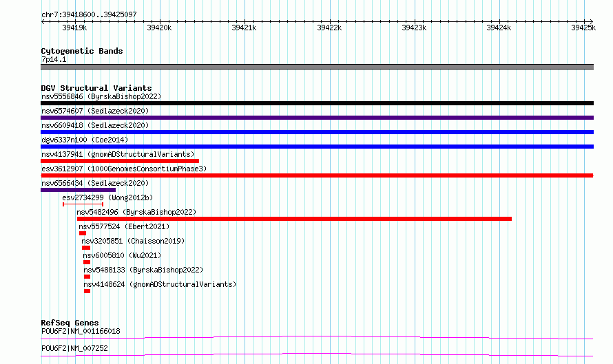Click the 39425k ruler position
This screenshot has width=613, height=364.
pos(583,28)
